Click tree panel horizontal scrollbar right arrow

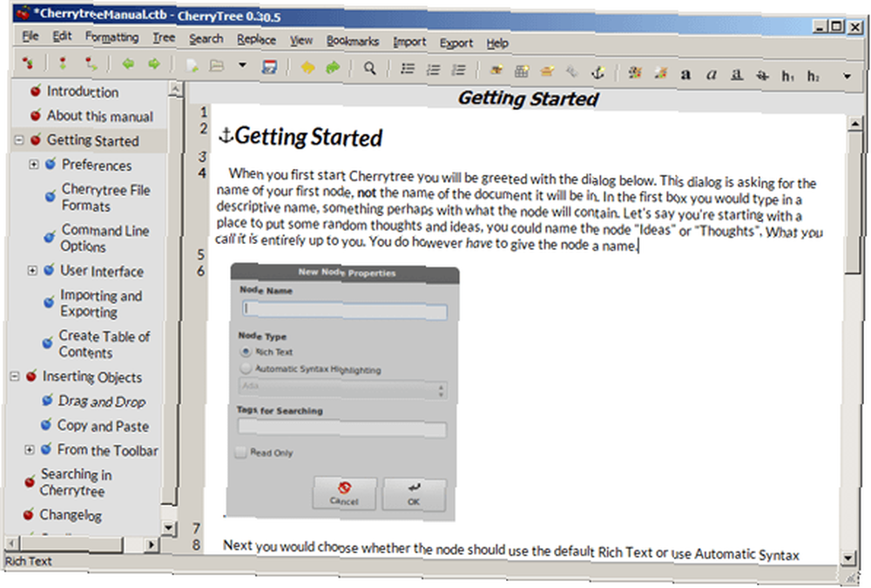pos(151,544)
